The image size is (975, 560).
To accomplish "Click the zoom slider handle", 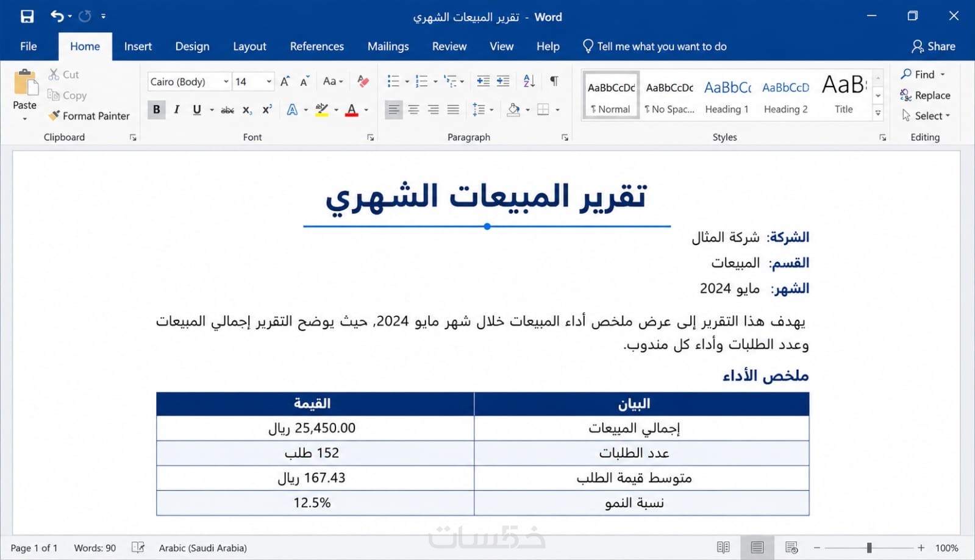I will click(x=869, y=548).
